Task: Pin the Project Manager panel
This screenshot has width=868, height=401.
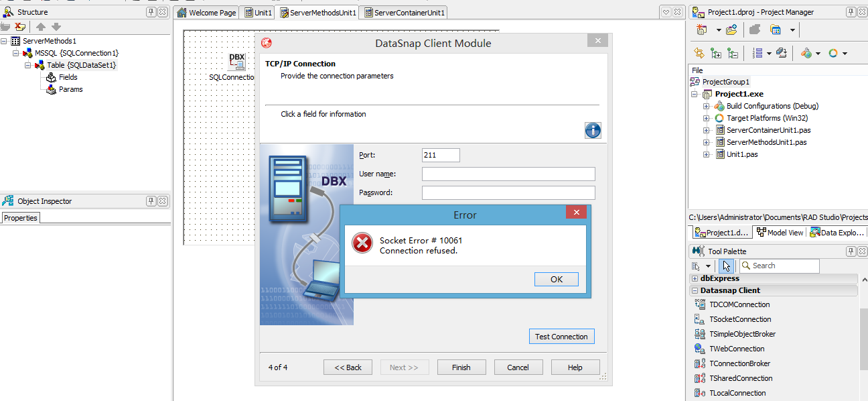Action: pos(850,11)
